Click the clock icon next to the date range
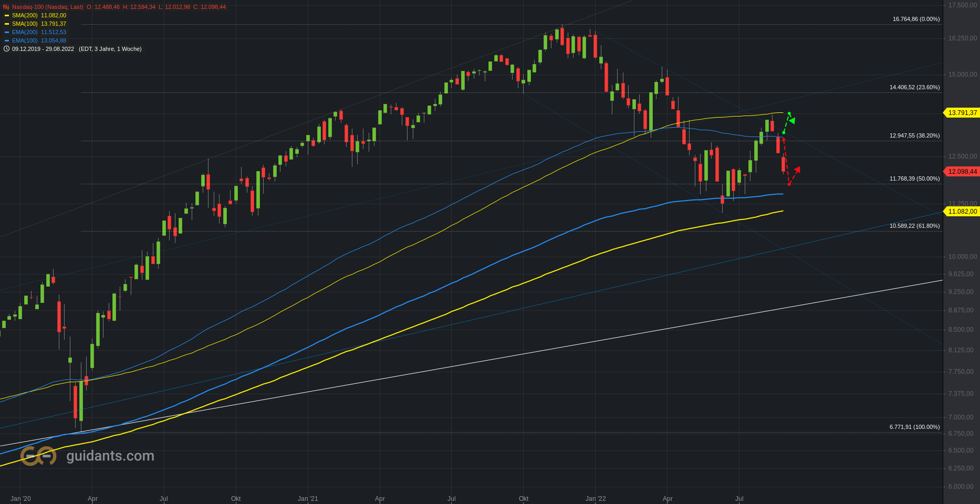Screen dimensions: 980x504 coord(6,49)
